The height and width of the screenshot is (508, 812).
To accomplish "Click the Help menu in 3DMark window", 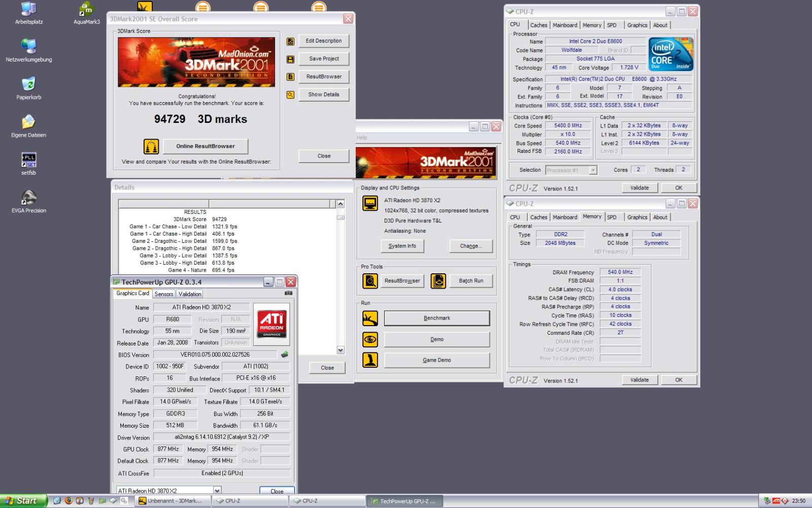I will click(362, 138).
